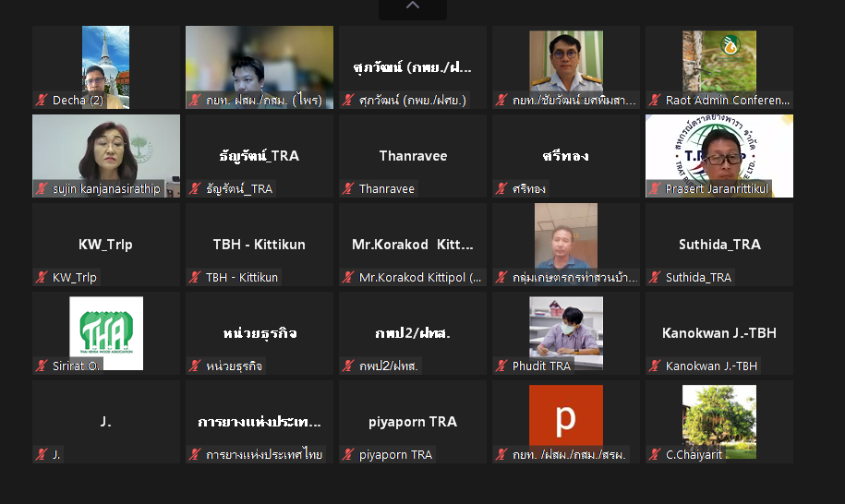The image size is (845, 504).
Task: Click the muted mic icon next to Thanravee
Action: [348, 188]
